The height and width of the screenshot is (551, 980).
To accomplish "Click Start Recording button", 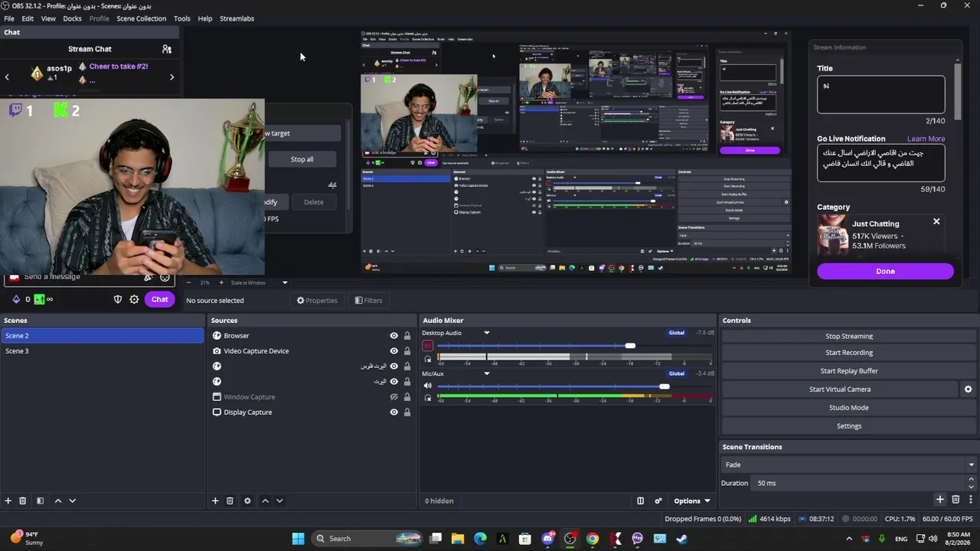I will [x=849, y=353].
